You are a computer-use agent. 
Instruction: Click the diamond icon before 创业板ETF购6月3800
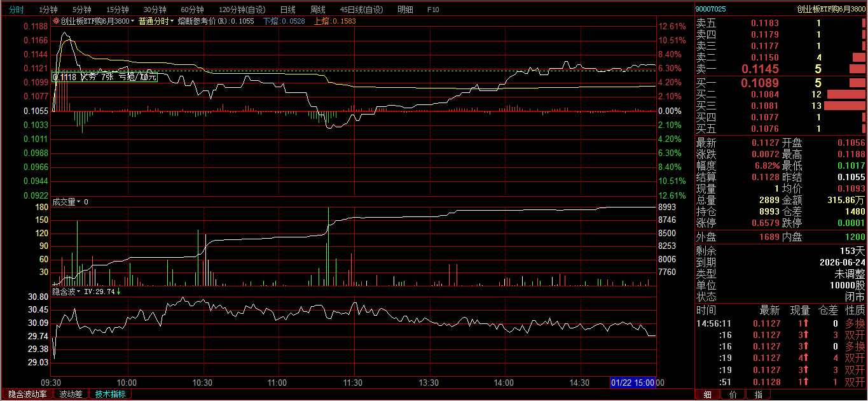57,21
